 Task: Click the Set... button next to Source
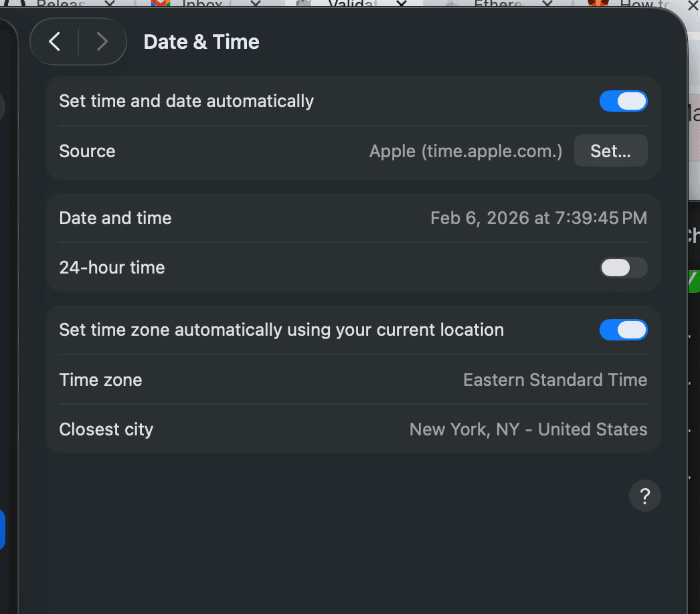[x=610, y=150]
